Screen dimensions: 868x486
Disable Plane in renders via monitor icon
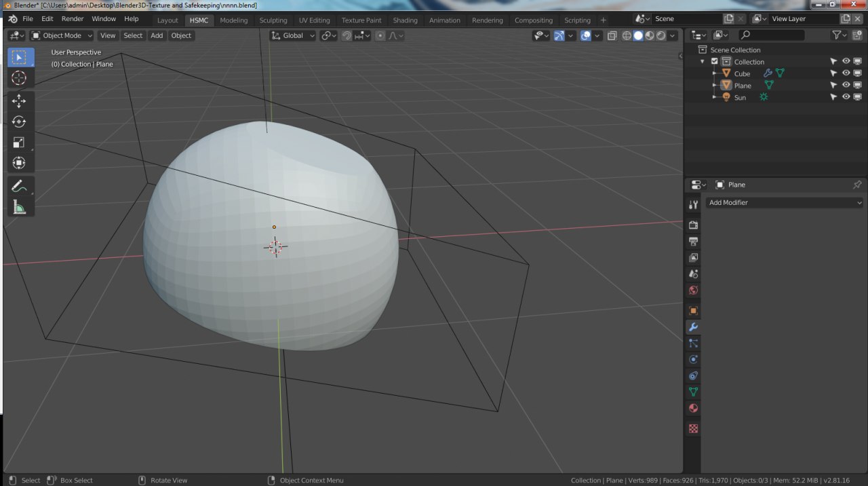857,85
